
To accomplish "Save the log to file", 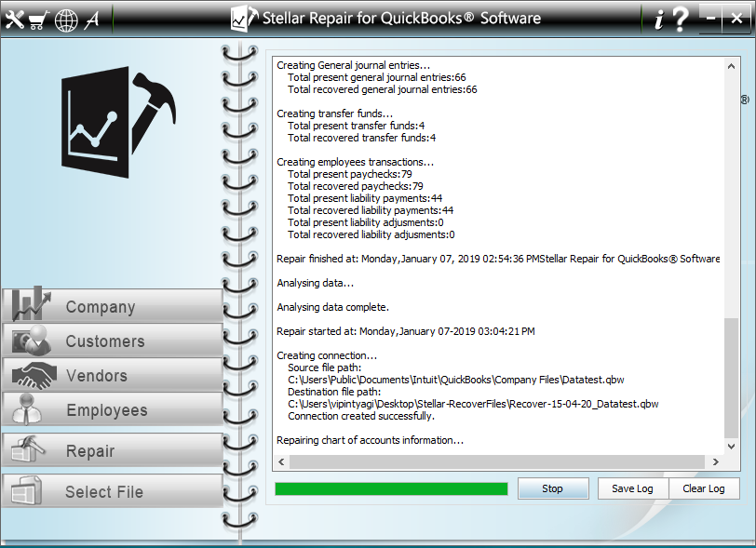I will 632,488.
